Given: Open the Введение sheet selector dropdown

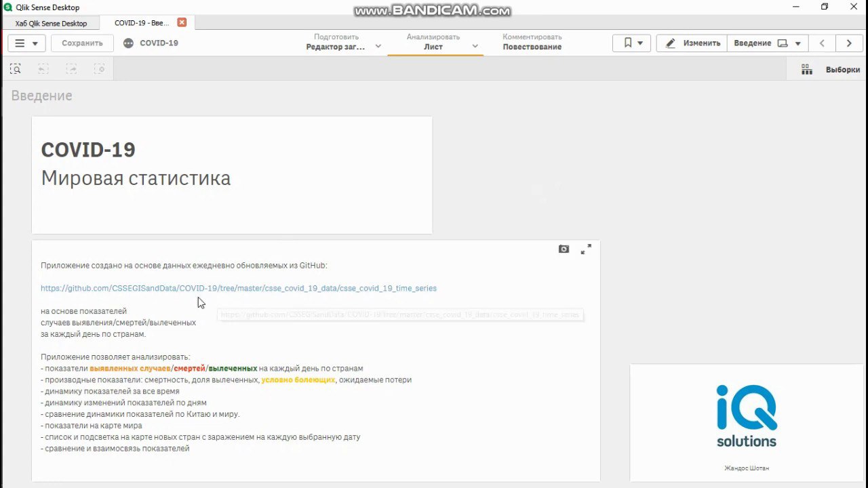Looking at the screenshot, I should point(768,43).
